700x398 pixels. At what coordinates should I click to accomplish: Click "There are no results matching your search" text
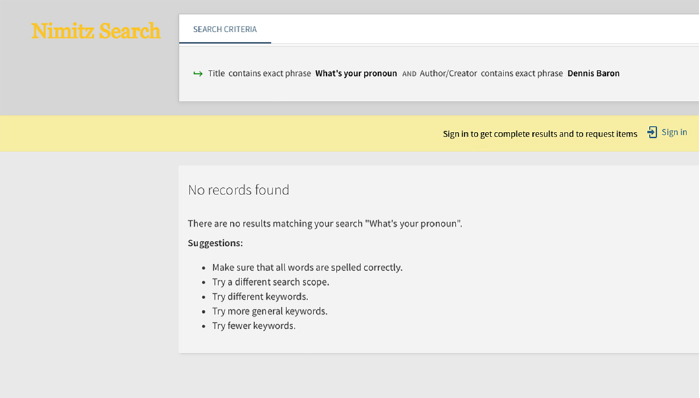pyautogui.click(x=325, y=224)
